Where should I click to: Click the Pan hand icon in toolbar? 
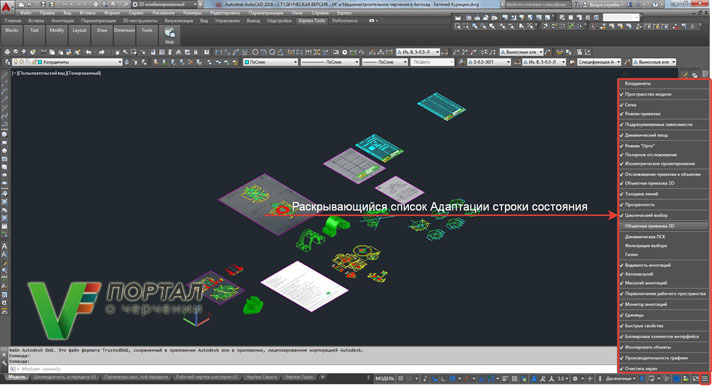pyautogui.click(x=117, y=52)
